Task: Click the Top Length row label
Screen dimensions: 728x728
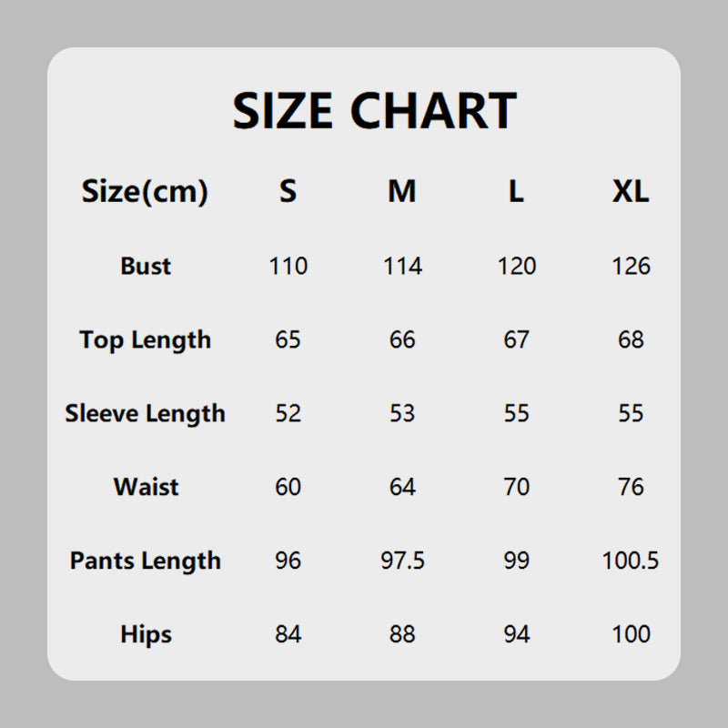Action: point(145,339)
